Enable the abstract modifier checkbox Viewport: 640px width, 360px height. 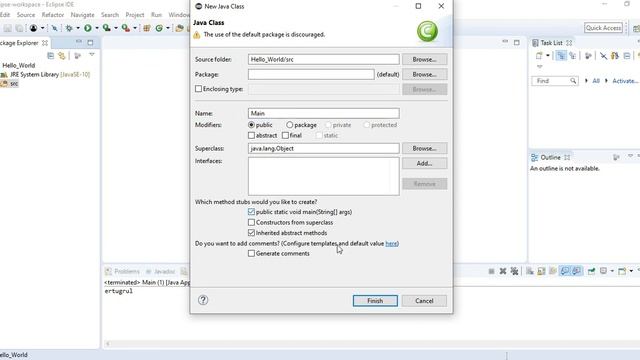click(x=251, y=135)
